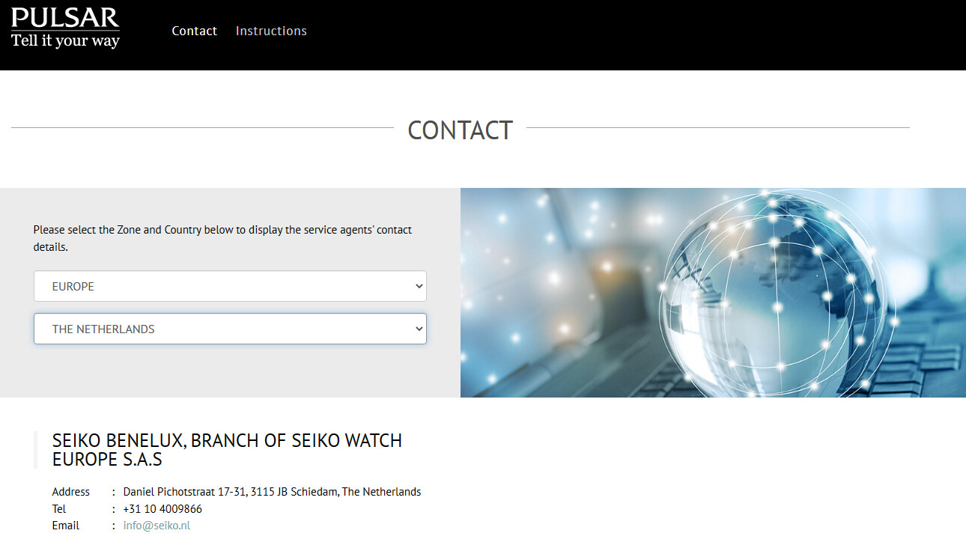Click the +31 10 4009866 phone number

coord(162,509)
